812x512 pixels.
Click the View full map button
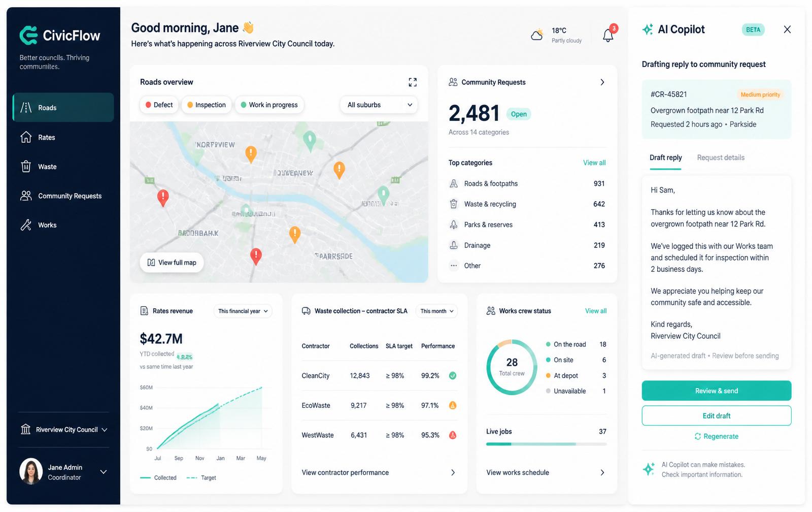click(x=172, y=263)
